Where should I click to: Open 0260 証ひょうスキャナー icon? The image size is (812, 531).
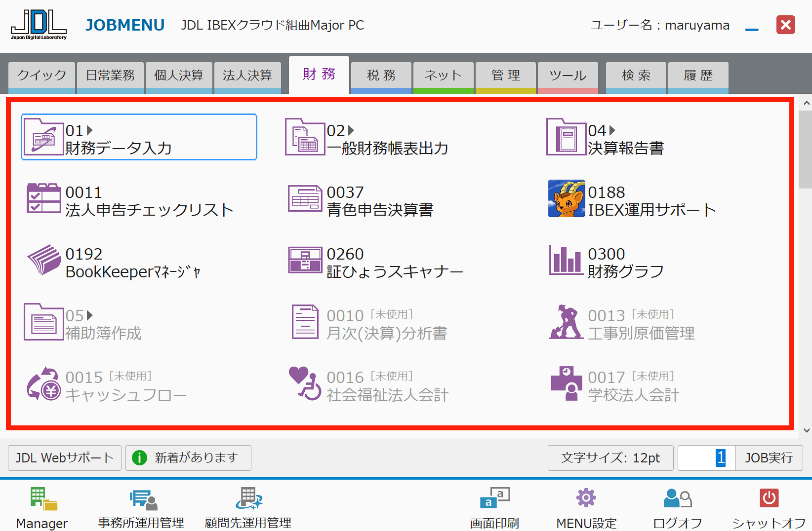(305, 260)
